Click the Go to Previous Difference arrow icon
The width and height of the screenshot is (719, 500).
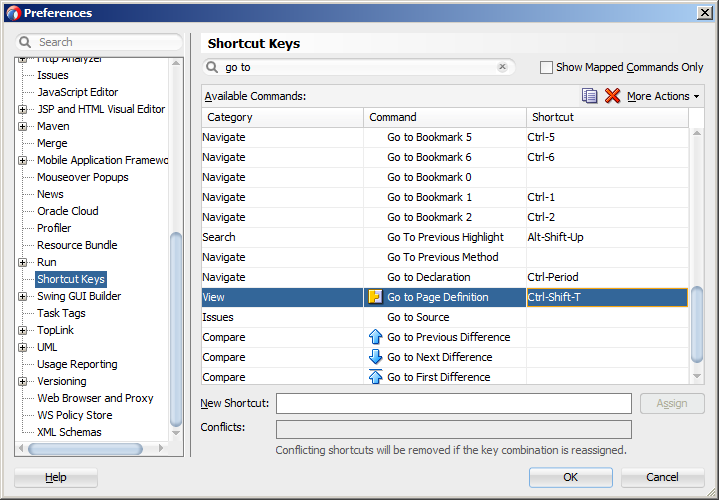pyautogui.click(x=375, y=337)
